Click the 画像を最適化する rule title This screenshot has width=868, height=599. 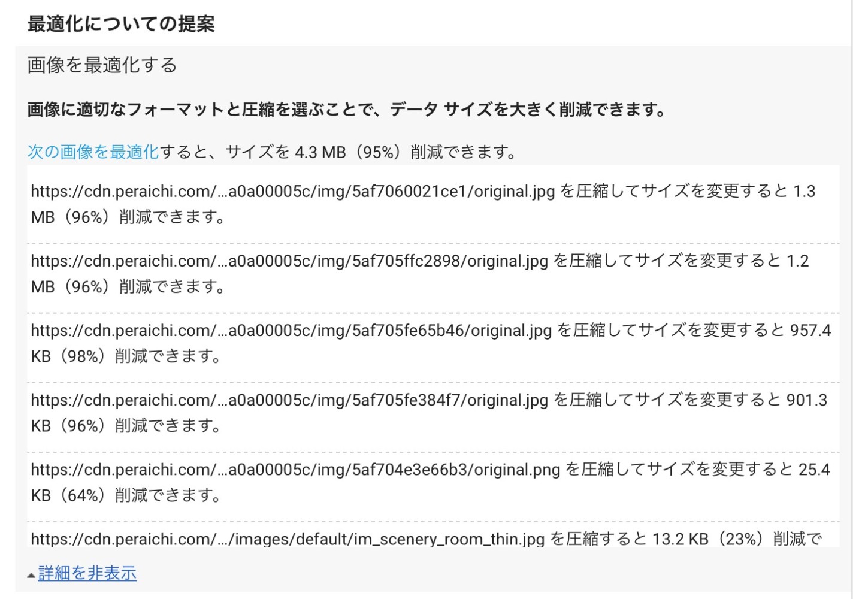tap(102, 65)
